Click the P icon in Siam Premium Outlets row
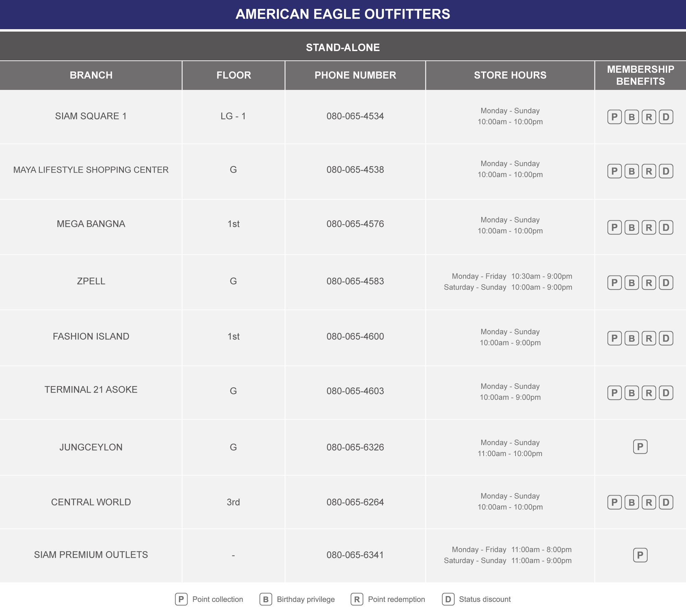 640,555
